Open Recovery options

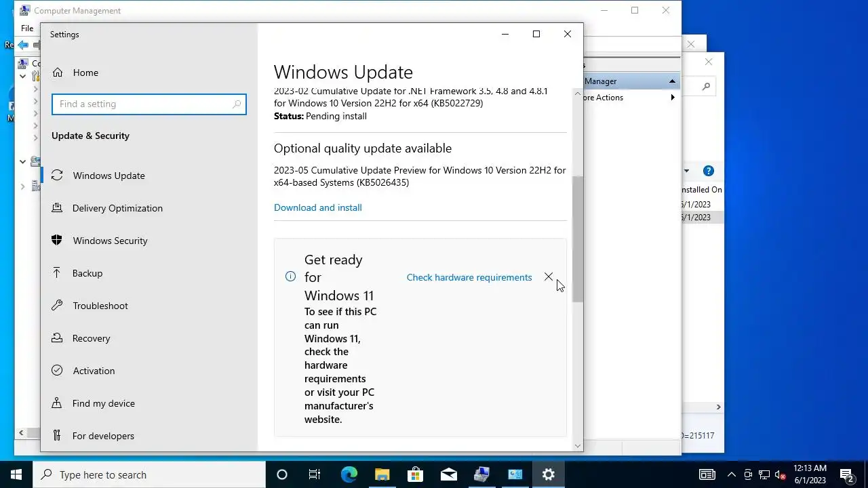point(91,338)
